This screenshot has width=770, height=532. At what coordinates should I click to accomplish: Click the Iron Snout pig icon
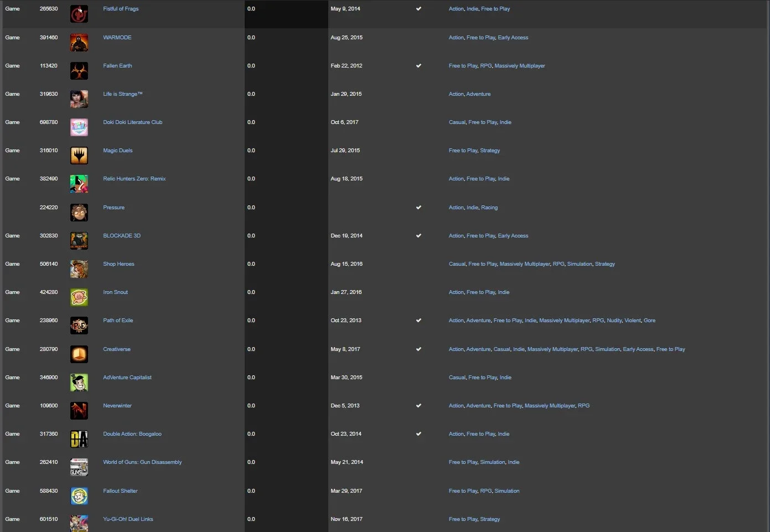79,297
